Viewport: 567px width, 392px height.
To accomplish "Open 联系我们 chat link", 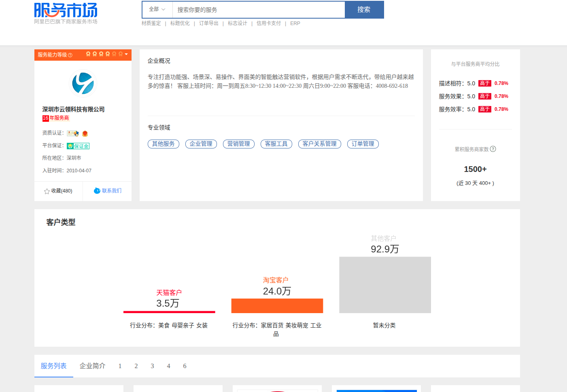I will pyautogui.click(x=108, y=191).
